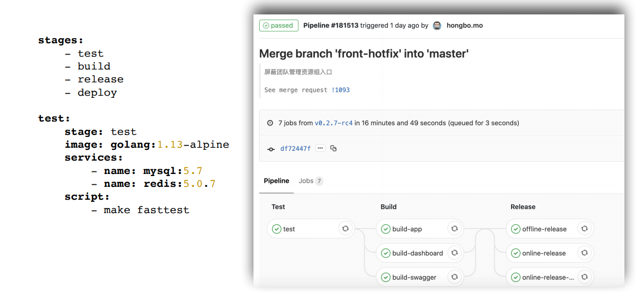Image resolution: width=644 pixels, height=296 pixels.
Task: Expand commit details with ellipsis button
Action: pyautogui.click(x=320, y=148)
